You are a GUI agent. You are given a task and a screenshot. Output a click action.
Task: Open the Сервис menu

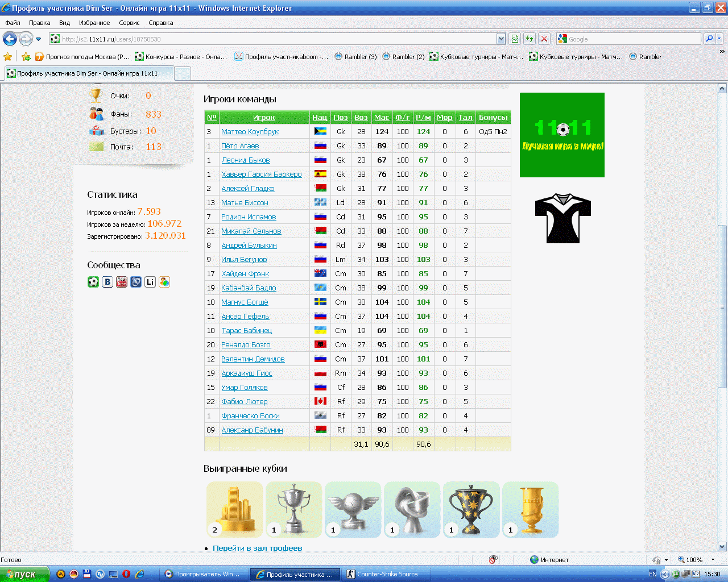pyautogui.click(x=129, y=23)
